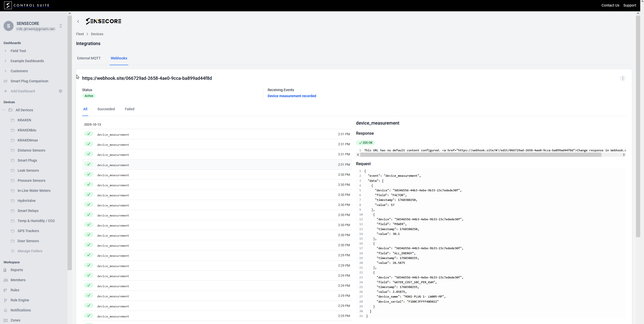Collapse the All Devices tree
This screenshot has height=324, width=644.
tap(4, 110)
